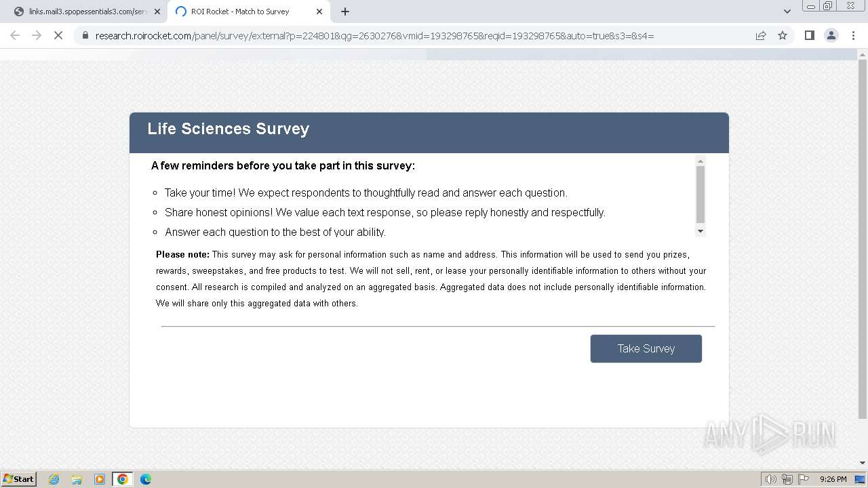
Task: Bookmark this page with the star icon
Action: click(x=783, y=35)
